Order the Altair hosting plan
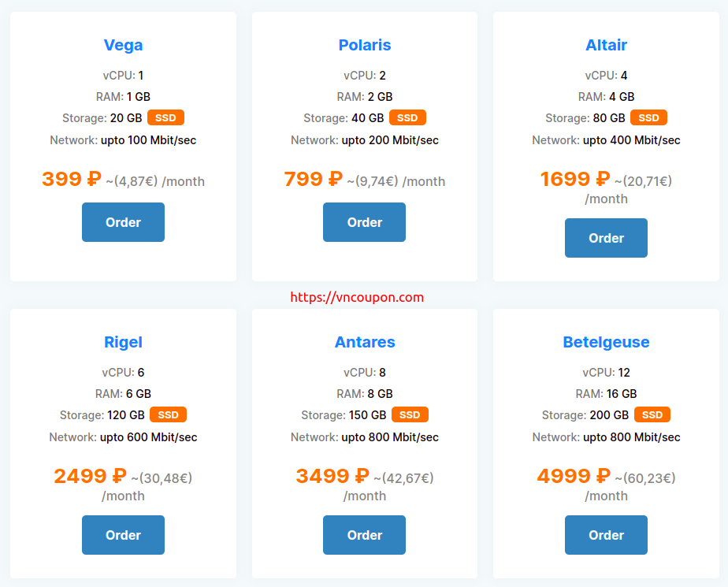This screenshot has height=587, width=728. pyautogui.click(x=606, y=238)
